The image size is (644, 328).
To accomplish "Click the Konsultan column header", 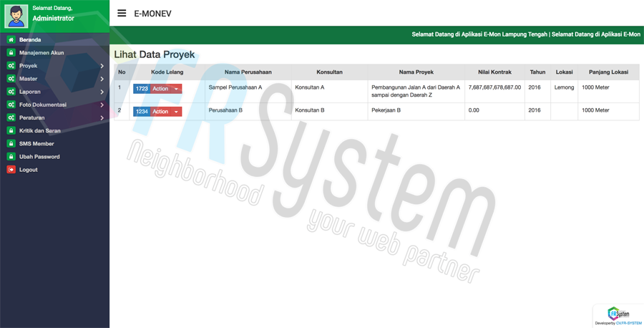I will [329, 72].
